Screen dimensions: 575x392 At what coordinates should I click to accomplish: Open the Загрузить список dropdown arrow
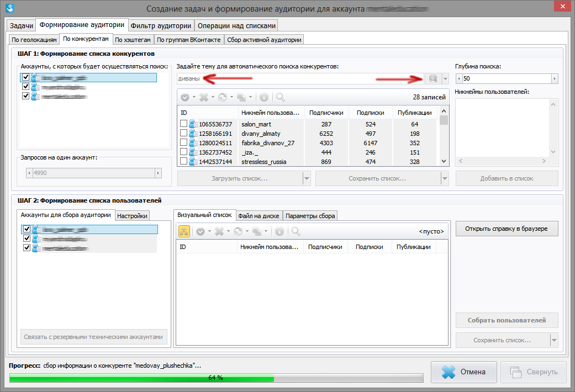307,178
